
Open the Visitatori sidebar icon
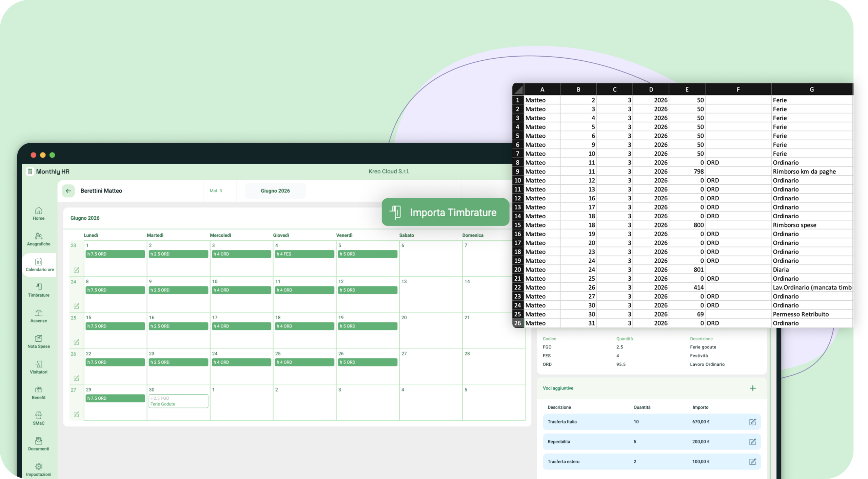click(39, 367)
